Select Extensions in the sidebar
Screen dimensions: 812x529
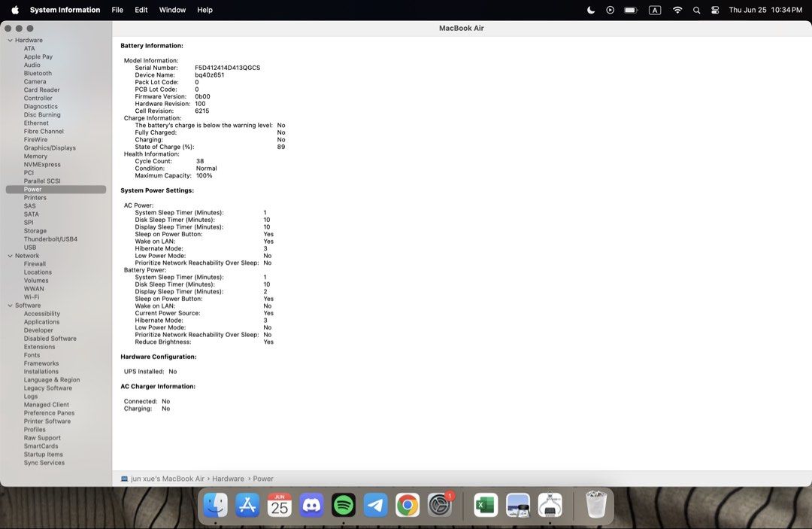39,347
